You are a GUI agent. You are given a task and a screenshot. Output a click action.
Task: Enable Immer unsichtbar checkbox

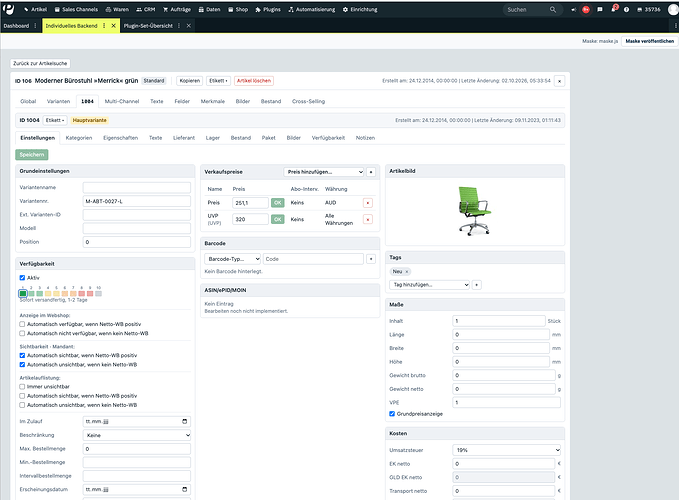tap(22, 387)
